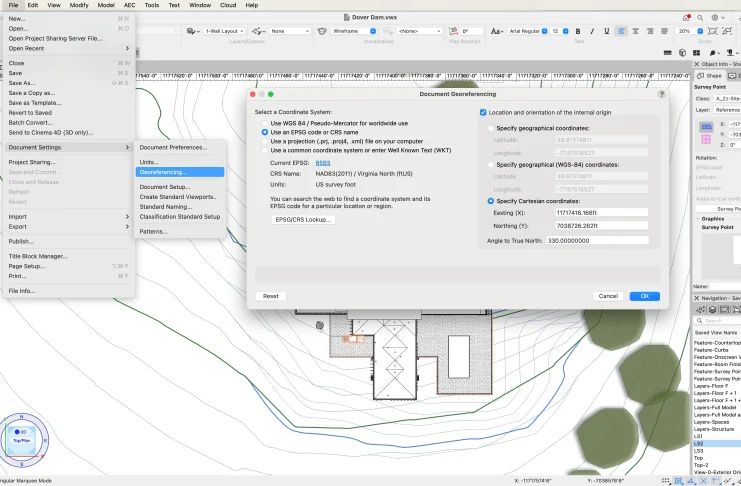Select Use WGS 84 / Pseudo-Mercator option
Screen dimensions: 741x486
264,122
